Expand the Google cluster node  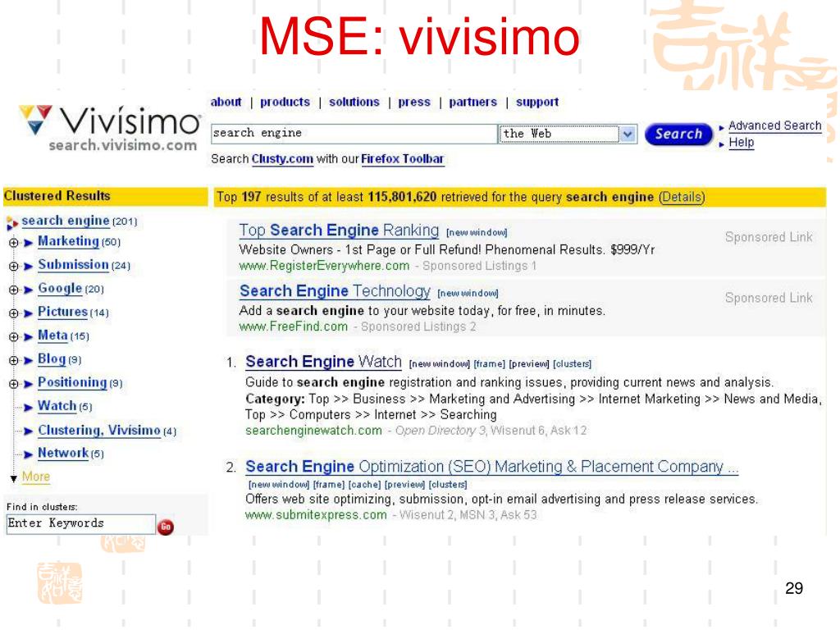click(x=14, y=290)
